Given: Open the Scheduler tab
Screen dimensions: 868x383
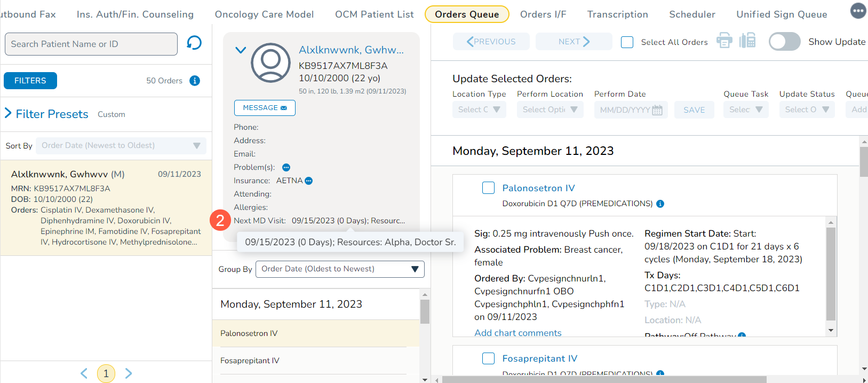Looking at the screenshot, I should [x=692, y=14].
